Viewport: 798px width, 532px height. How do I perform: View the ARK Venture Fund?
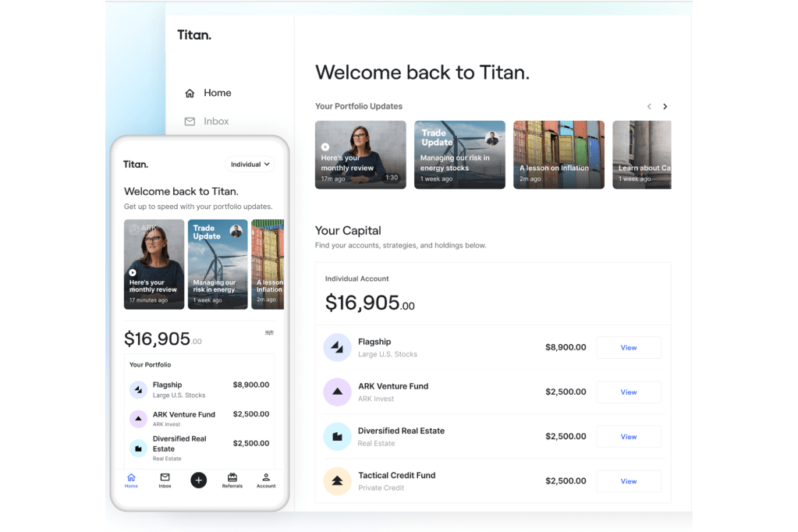coord(629,392)
